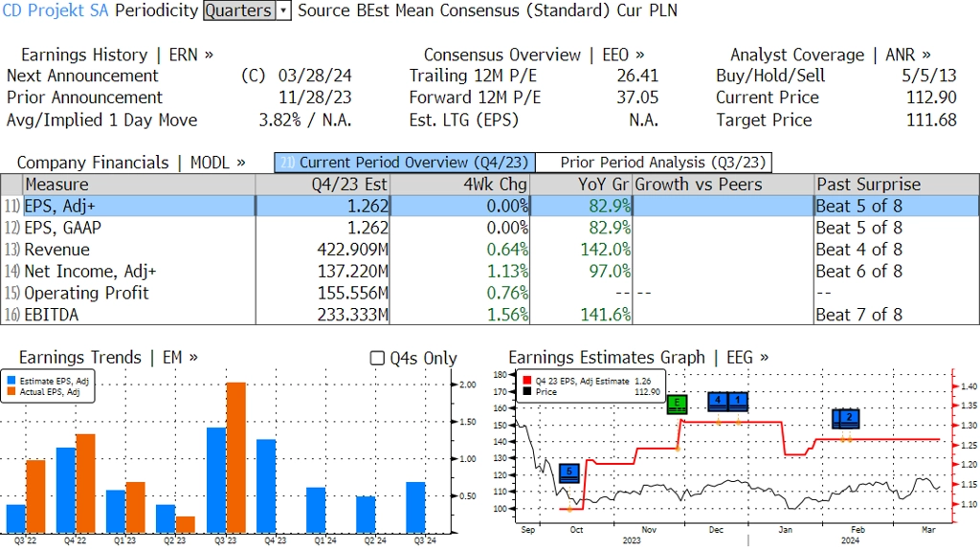Click the Trailing 12M P/E value 26.41
Viewport: 980px width, 549px height.
[637, 76]
